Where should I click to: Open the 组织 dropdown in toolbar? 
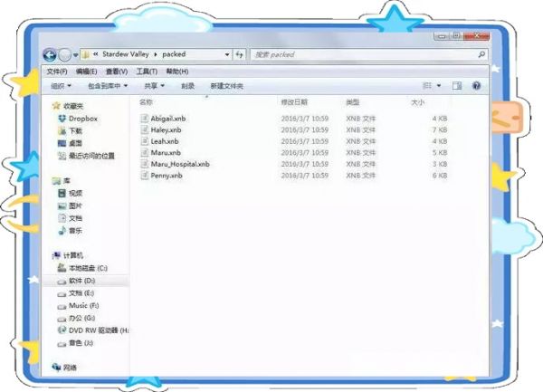click(x=62, y=86)
